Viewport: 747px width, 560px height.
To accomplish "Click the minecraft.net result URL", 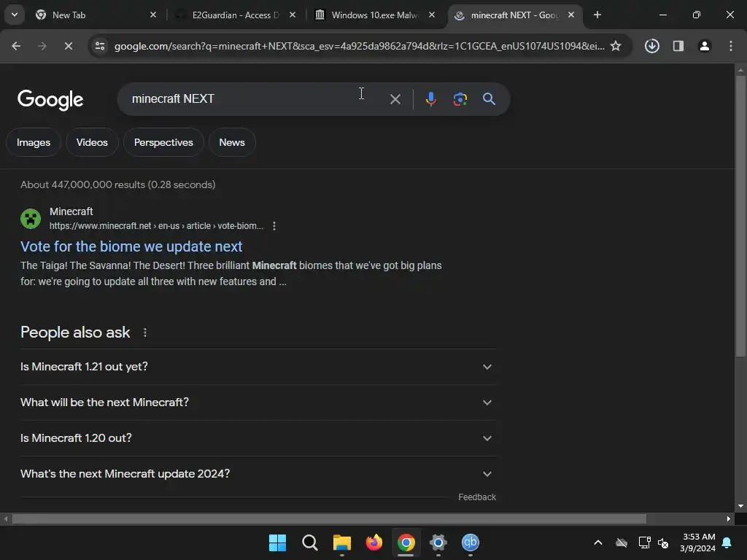I will [x=156, y=226].
